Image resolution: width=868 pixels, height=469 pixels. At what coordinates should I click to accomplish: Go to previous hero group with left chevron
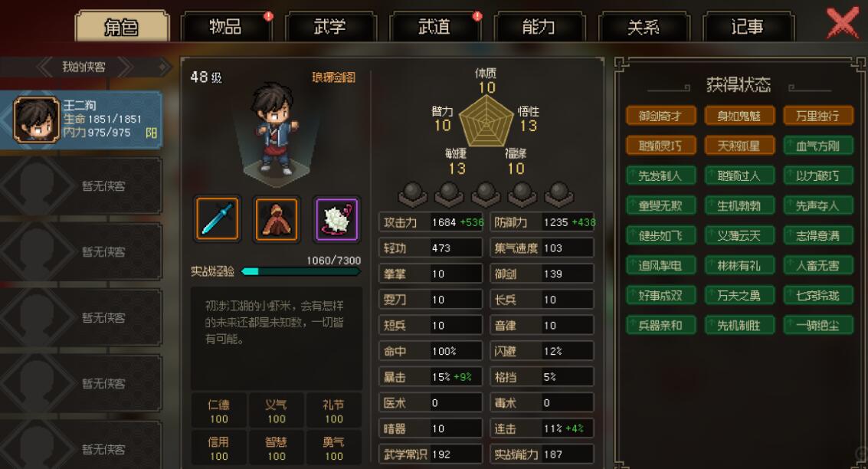point(45,67)
